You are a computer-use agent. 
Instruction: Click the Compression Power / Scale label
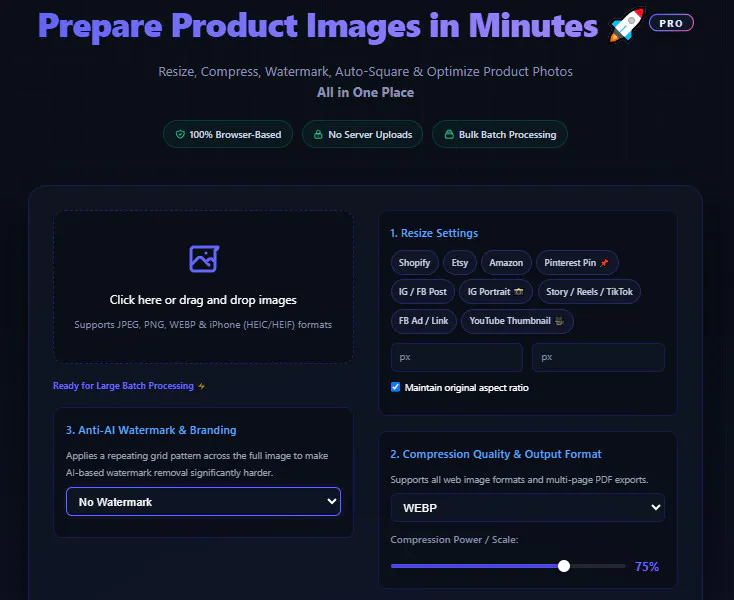tap(454, 540)
